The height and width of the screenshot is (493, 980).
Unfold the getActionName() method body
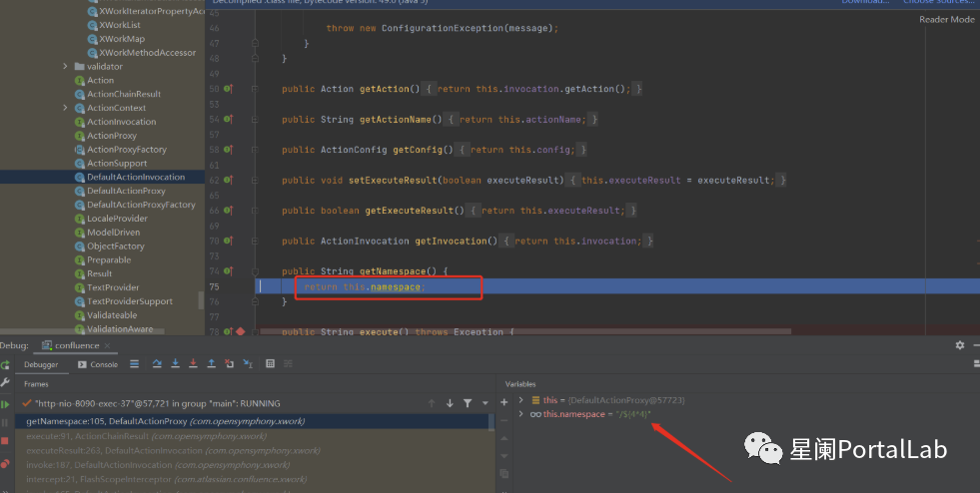point(255,119)
